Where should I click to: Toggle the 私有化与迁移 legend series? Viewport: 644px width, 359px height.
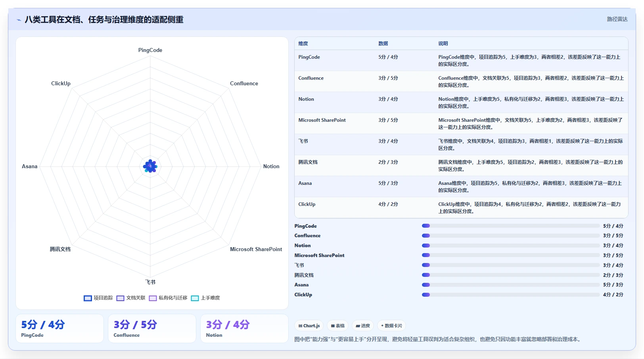[168, 298]
